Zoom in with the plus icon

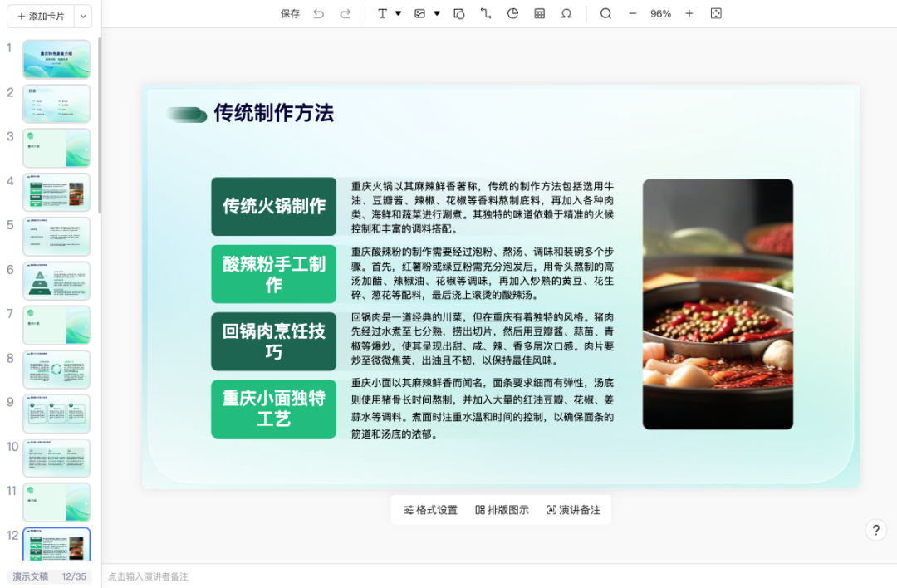pos(689,14)
